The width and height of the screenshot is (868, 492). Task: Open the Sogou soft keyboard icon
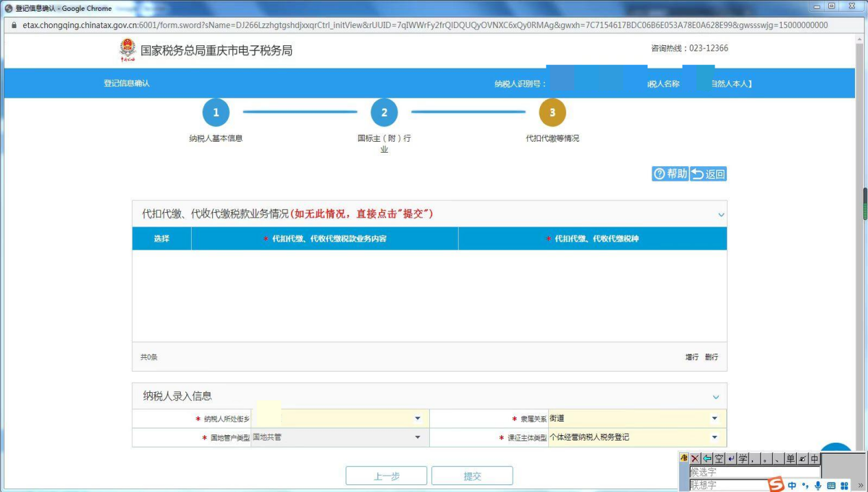831,486
